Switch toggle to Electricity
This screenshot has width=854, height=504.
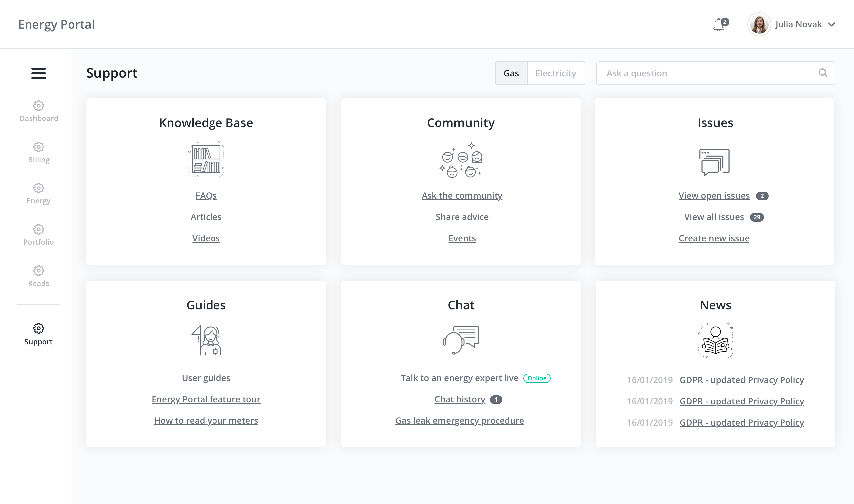pyautogui.click(x=556, y=73)
